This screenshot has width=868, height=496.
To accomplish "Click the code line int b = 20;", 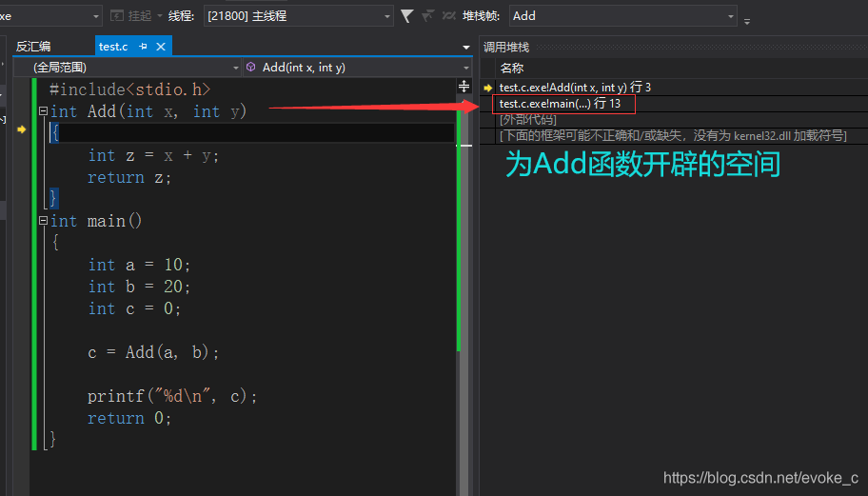I will (139, 287).
